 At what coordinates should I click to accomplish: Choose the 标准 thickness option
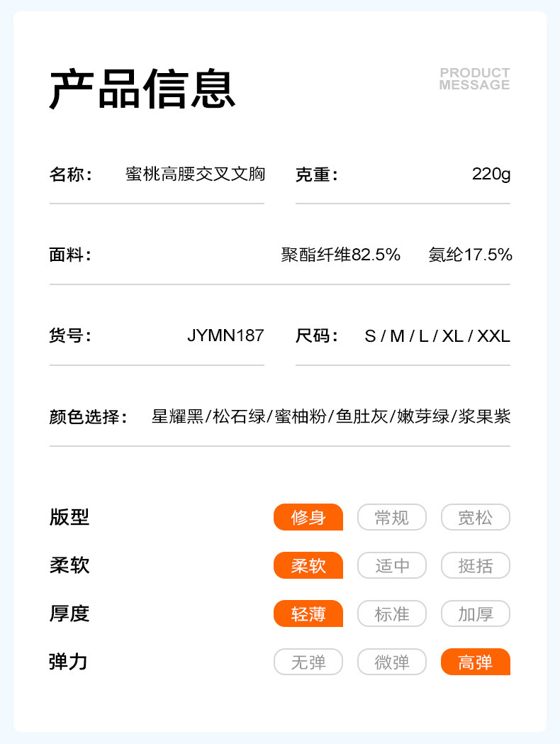392,613
